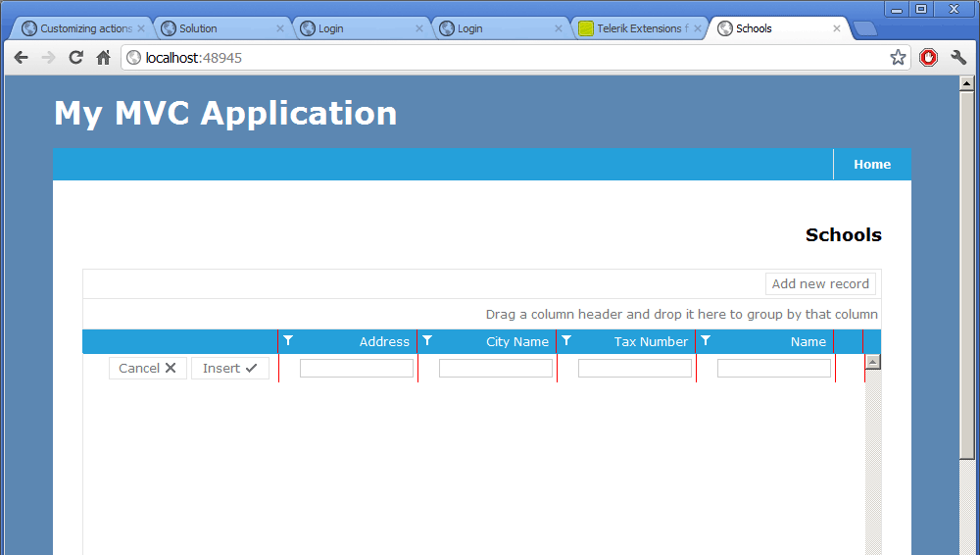Navigate back with the back arrow
The width and height of the screenshot is (980, 555).
pos(22,58)
